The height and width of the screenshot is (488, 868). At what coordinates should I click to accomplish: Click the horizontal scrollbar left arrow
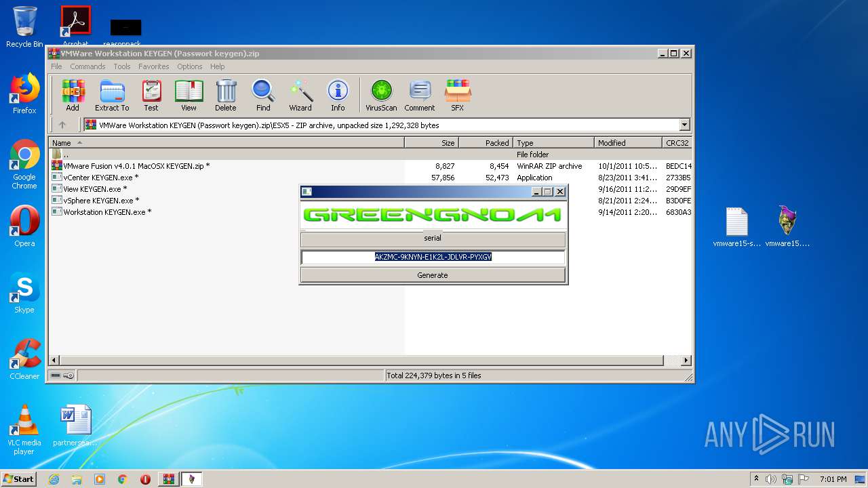point(55,361)
